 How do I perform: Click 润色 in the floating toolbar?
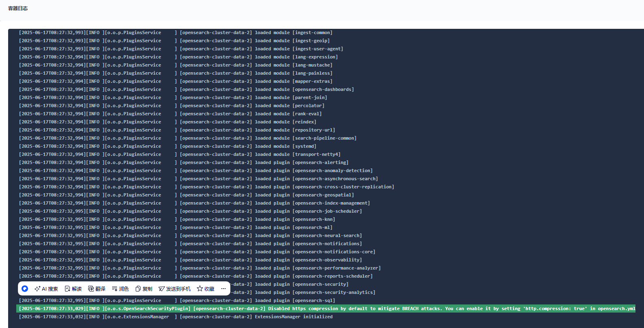120,289
